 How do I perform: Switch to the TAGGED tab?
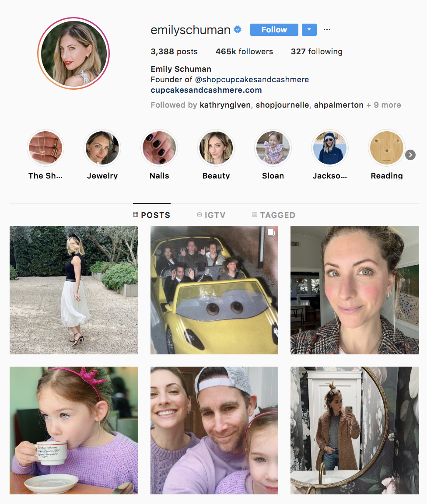(x=273, y=215)
